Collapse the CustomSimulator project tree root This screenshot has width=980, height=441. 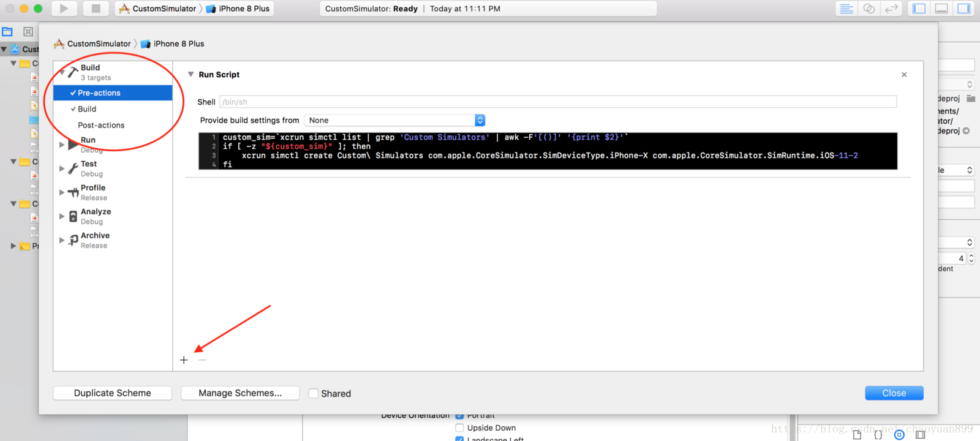[x=4, y=49]
